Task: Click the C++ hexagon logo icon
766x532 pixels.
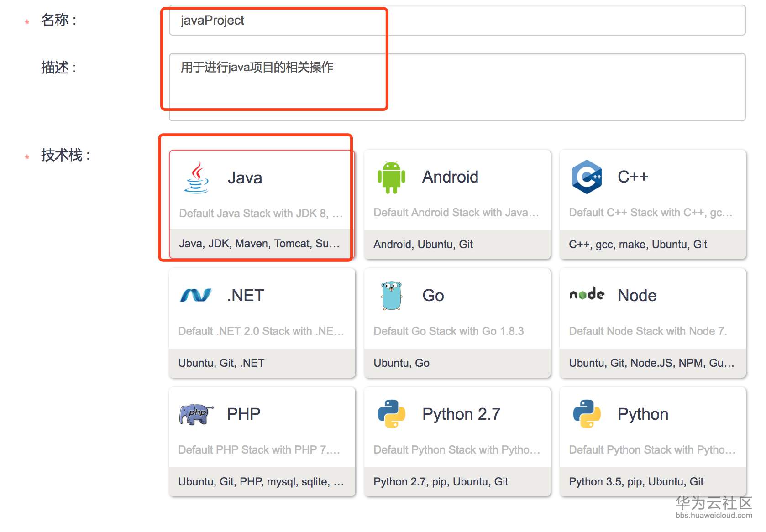Action: coord(587,177)
